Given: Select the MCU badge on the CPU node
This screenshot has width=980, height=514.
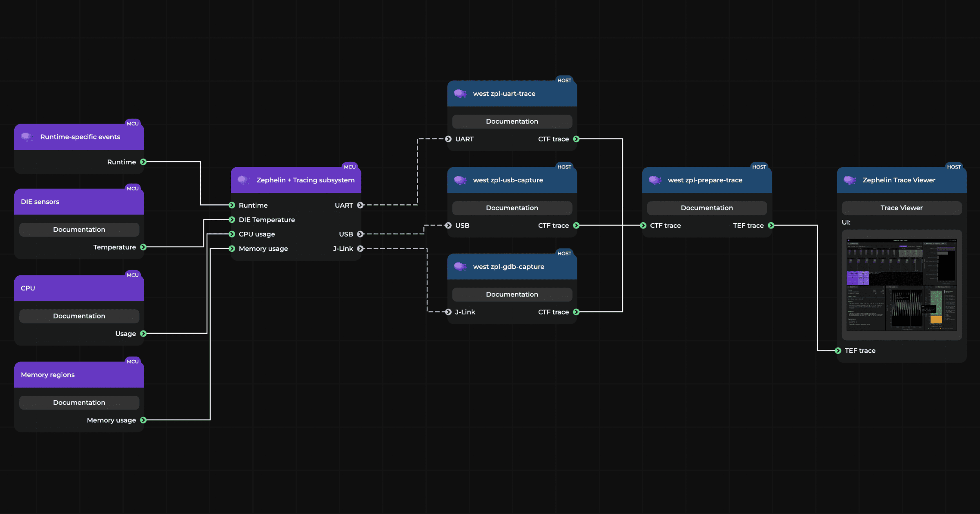Looking at the screenshot, I should 133,275.
